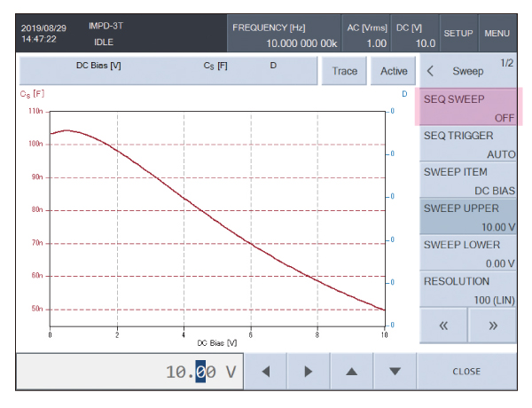Click the Active button
The width and height of the screenshot is (532, 408).
point(393,71)
